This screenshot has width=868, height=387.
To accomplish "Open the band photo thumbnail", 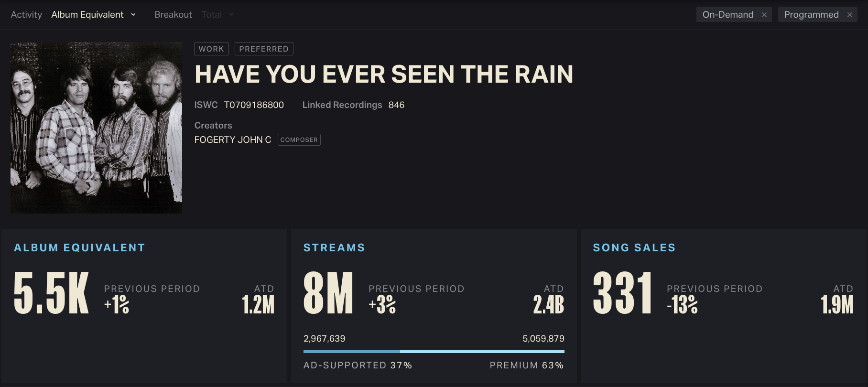I will pyautogui.click(x=96, y=128).
